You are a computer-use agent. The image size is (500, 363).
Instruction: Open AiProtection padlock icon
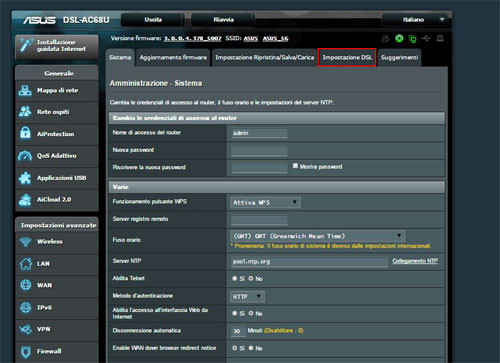(25, 133)
